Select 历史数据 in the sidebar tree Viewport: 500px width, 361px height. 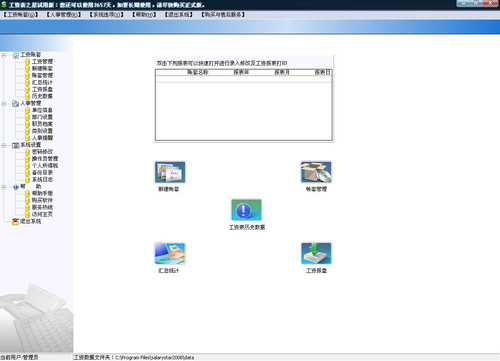[x=42, y=96]
